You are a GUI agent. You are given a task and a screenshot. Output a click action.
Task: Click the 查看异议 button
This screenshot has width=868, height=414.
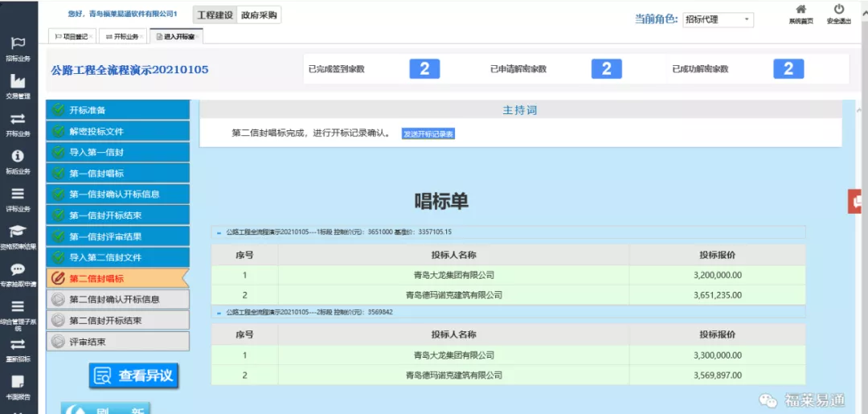point(133,375)
